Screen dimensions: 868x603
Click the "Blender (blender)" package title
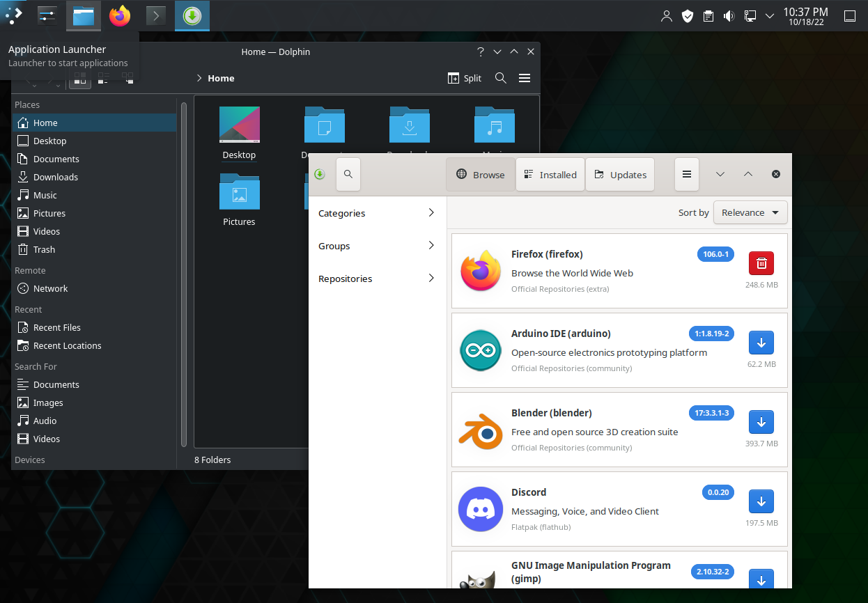(x=552, y=413)
